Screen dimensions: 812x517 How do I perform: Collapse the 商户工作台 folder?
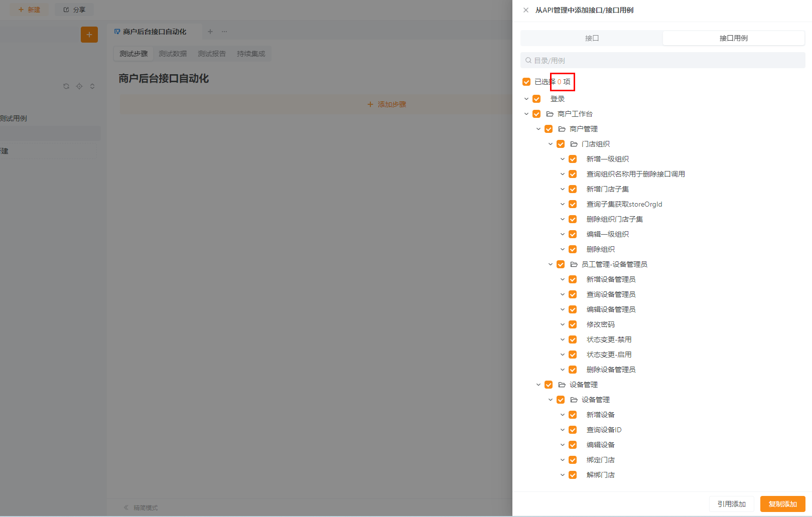pyautogui.click(x=526, y=114)
